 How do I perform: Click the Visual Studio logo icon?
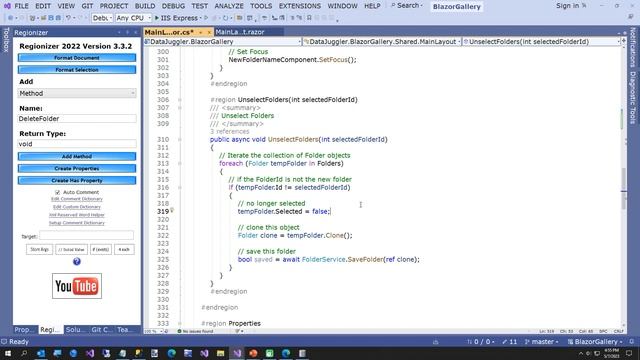(x=7, y=6)
